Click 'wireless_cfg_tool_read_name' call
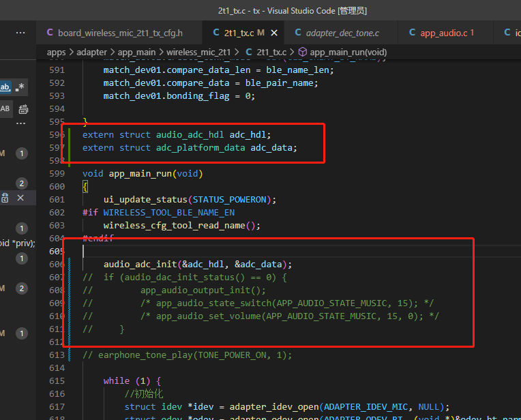Image resolution: width=521 pixels, height=420 pixels. [x=174, y=226]
